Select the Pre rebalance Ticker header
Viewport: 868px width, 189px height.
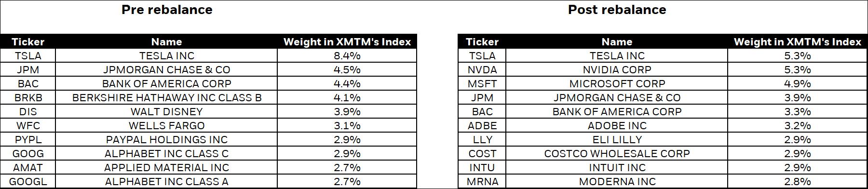click(28, 41)
